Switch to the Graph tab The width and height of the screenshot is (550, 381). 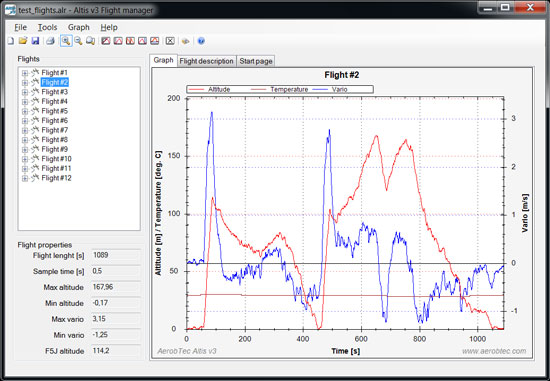(x=163, y=60)
